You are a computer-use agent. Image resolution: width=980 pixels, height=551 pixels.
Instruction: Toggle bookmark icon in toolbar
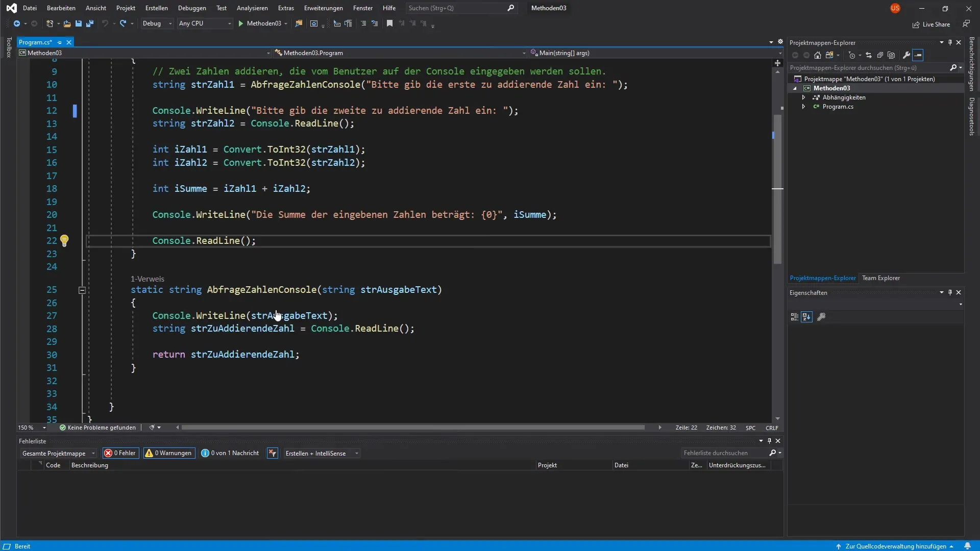point(389,23)
